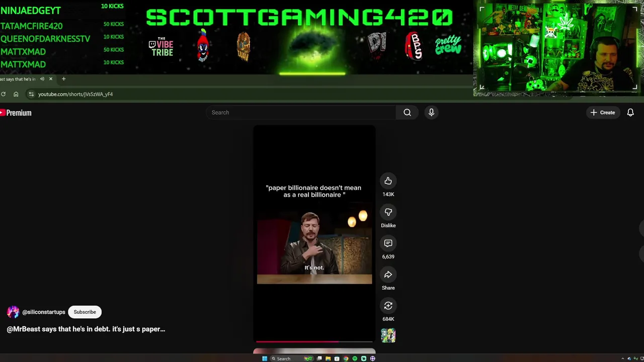Open YouTube notifications bell

click(630, 113)
